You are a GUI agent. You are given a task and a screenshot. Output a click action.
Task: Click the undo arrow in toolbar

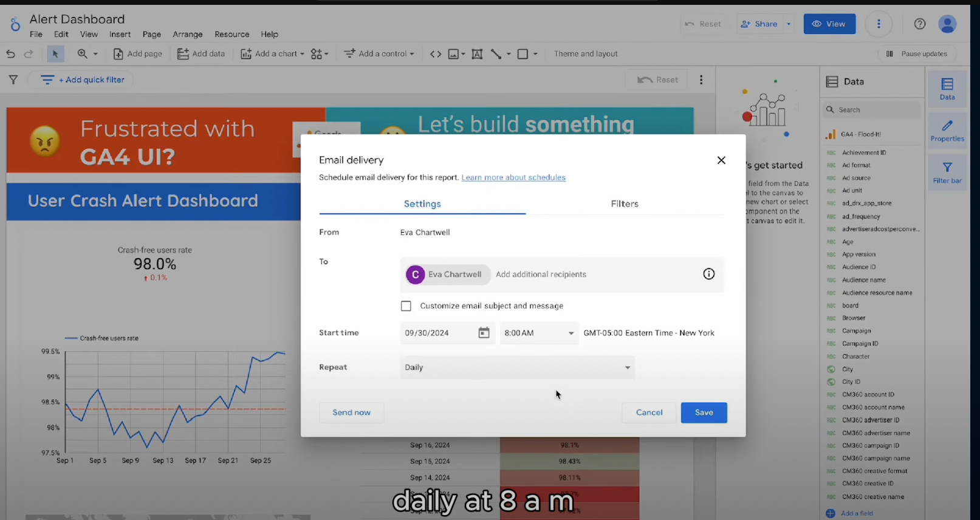(x=10, y=54)
